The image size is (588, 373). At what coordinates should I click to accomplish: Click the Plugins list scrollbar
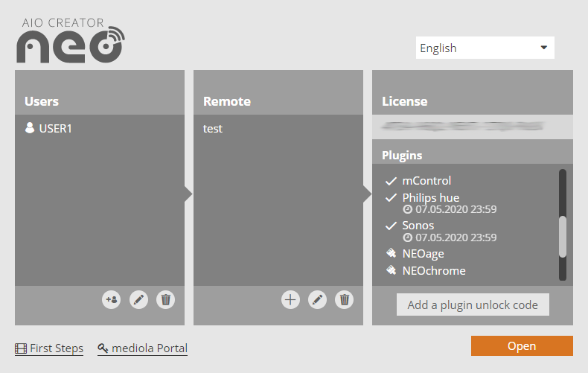coord(563,235)
